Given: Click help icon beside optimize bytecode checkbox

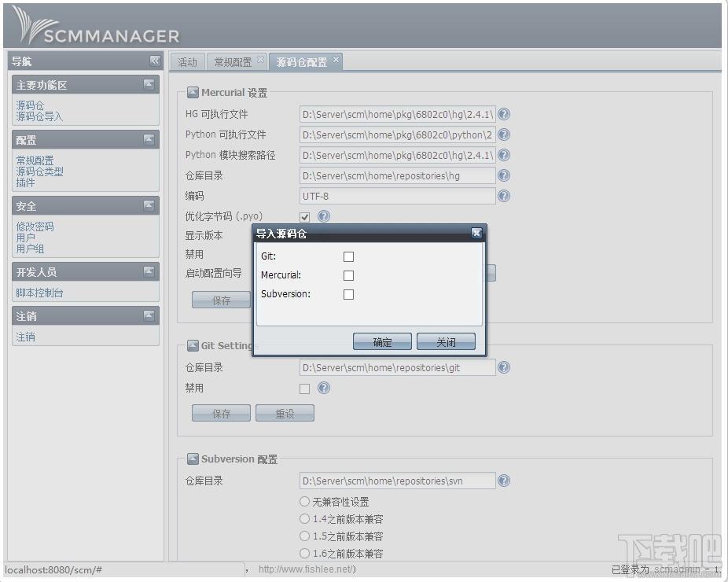Looking at the screenshot, I should pos(324,216).
